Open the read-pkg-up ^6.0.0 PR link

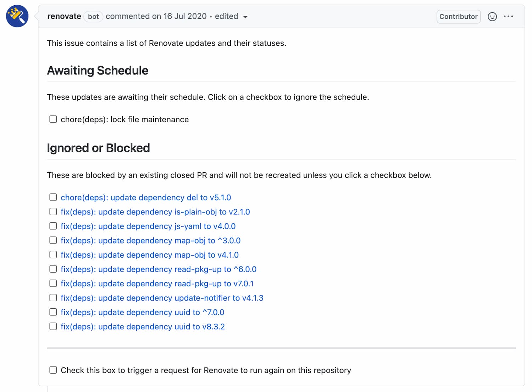click(158, 269)
